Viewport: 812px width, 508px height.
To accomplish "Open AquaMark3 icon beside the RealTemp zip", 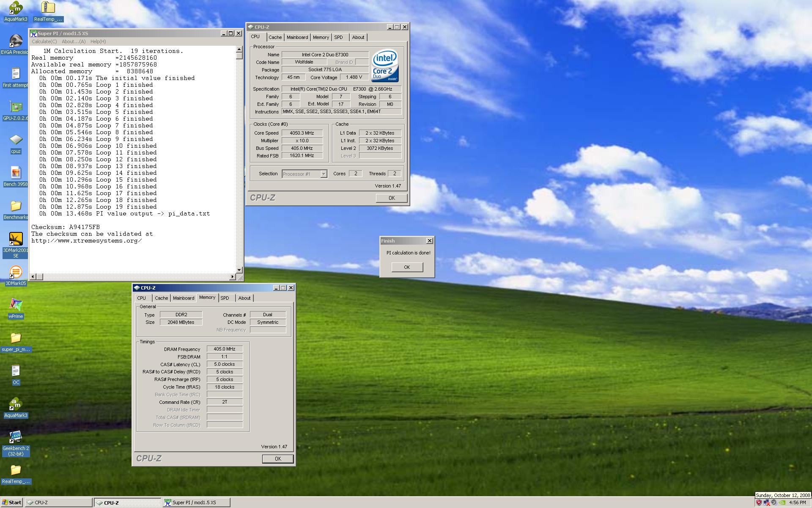I will pos(16,8).
